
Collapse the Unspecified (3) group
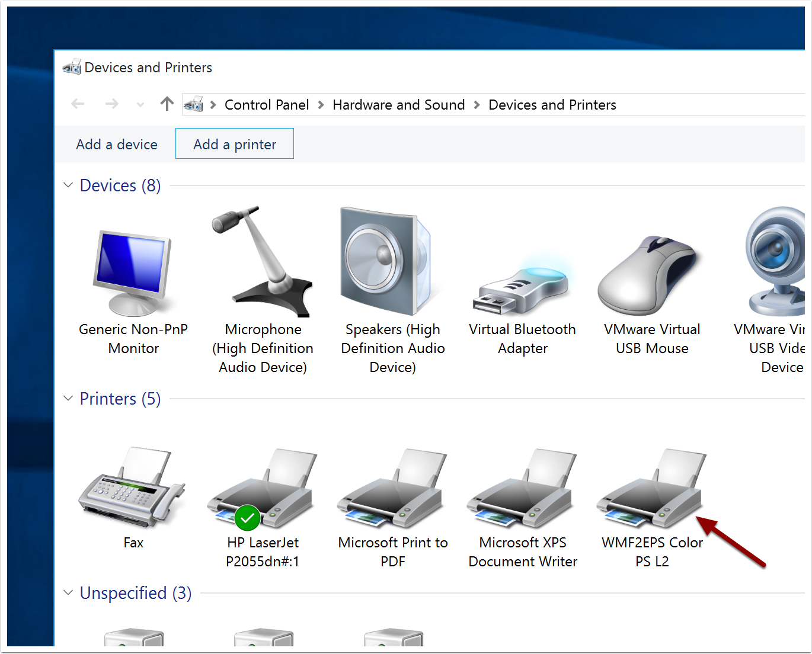pos(68,592)
